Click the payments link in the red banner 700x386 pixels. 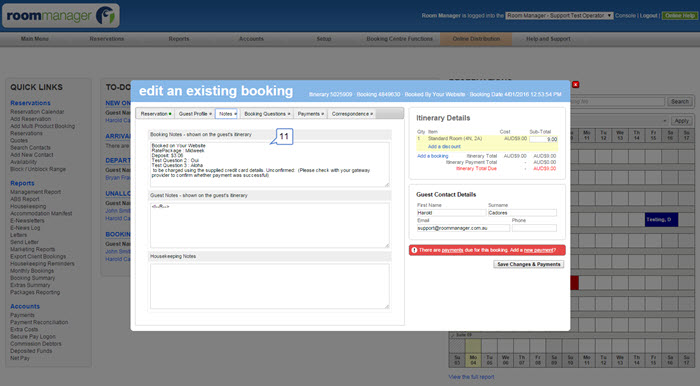tap(452, 250)
